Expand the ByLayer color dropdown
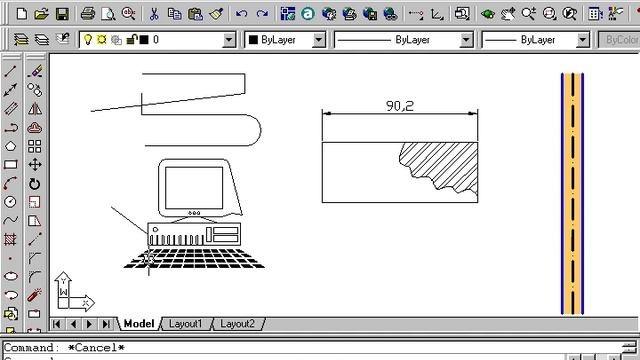The image size is (640, 360). [x=319, y=40]
